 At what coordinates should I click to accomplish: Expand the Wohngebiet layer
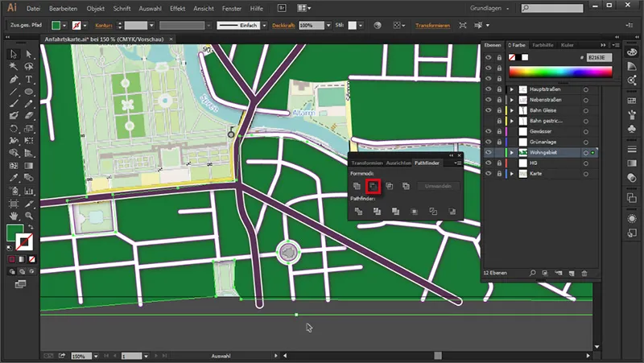pyautogui.click(x=512, y=152)
